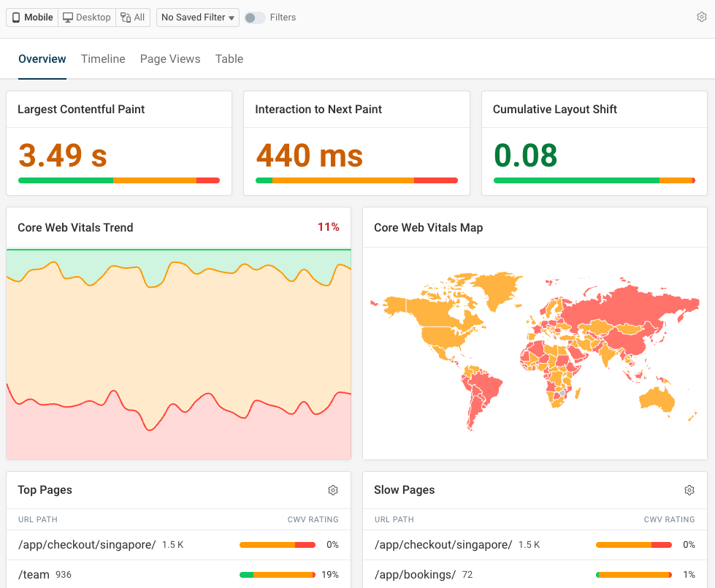
Task: Click the CWV RATING column header in Top Pages
Action: click(313, 519)
